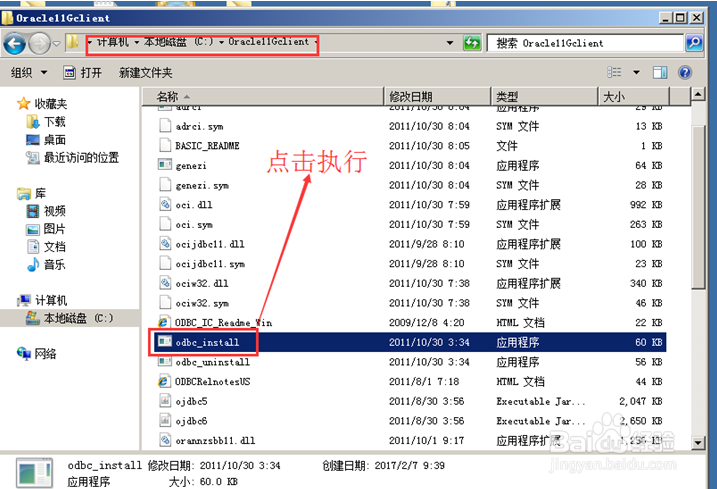Click the scrollbar up arrow

point(698,95)
